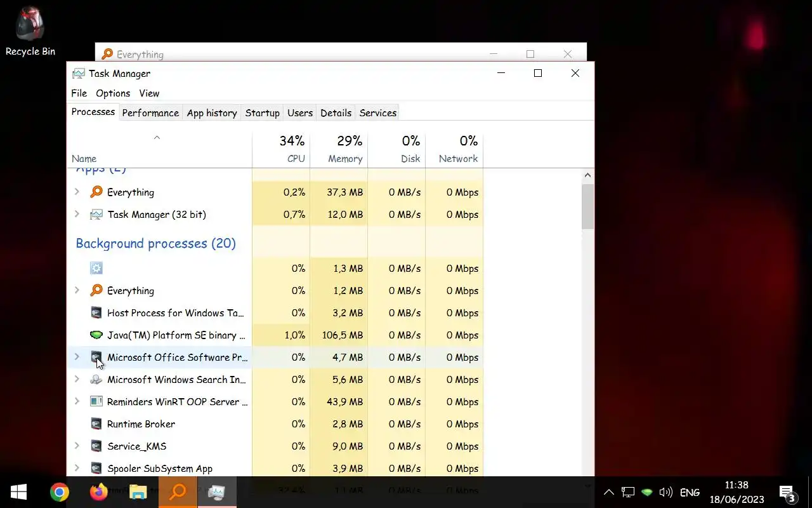This screenshot has width=812, height=508.
Task: Select the Runtime Broker row name
Action: point(141,424)
